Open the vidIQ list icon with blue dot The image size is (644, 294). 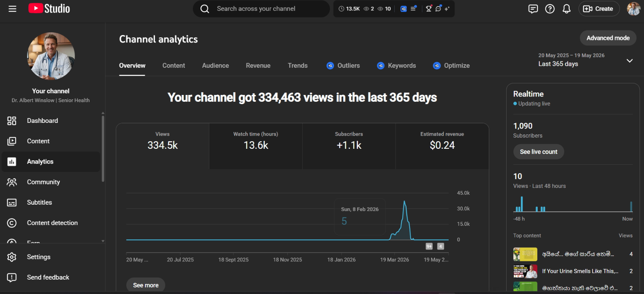[x=413, y=8]
